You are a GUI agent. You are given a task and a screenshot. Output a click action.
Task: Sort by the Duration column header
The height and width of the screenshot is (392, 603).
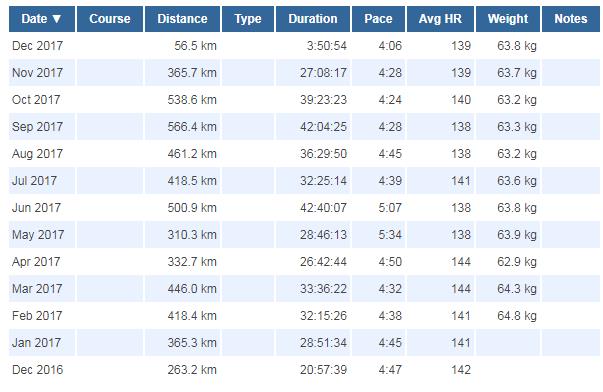(313, 19)
